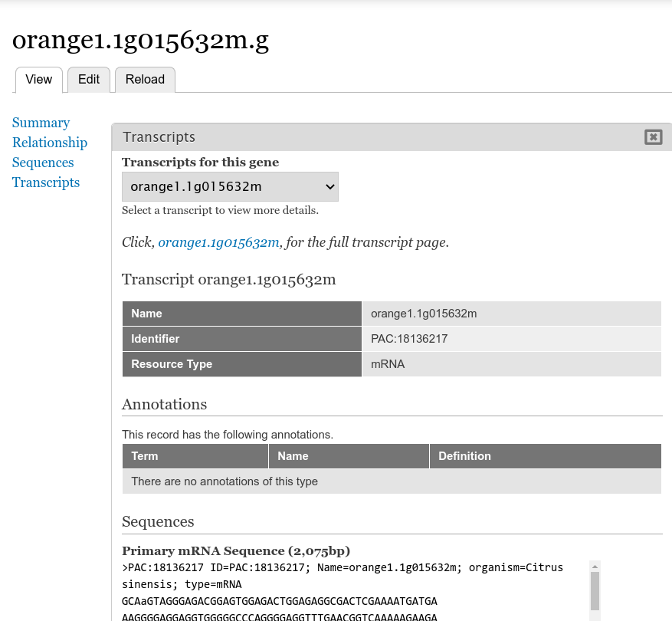Click inside the primary mRNA sequence text
Screen dimensions: 672x621
(x=306, y=601)
